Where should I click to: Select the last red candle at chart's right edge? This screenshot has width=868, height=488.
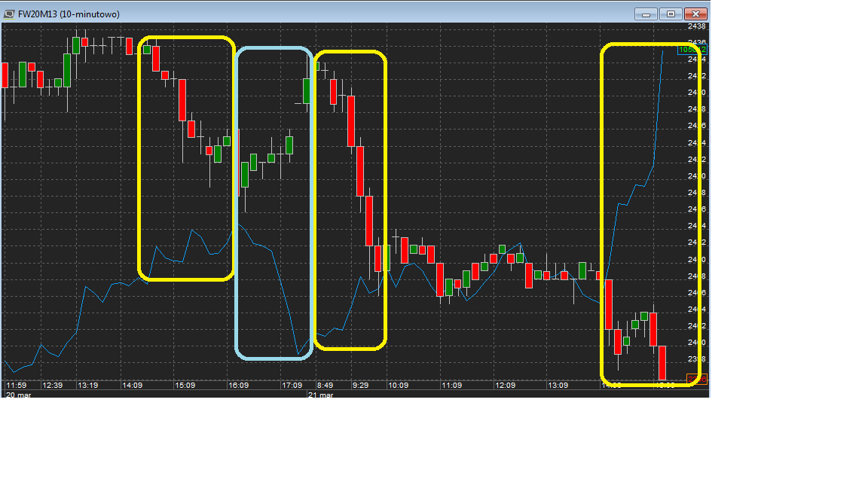click(662, 363)
